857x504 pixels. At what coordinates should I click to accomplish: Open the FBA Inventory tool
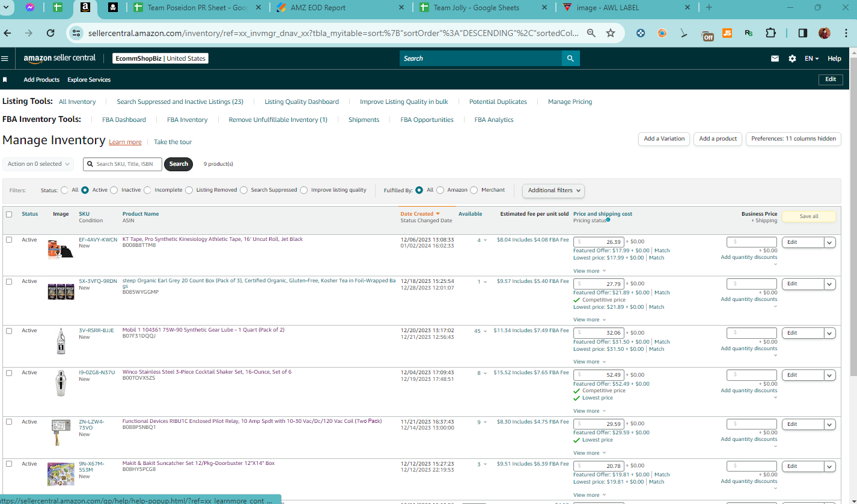pyautogui.click(x=188, y=120)
